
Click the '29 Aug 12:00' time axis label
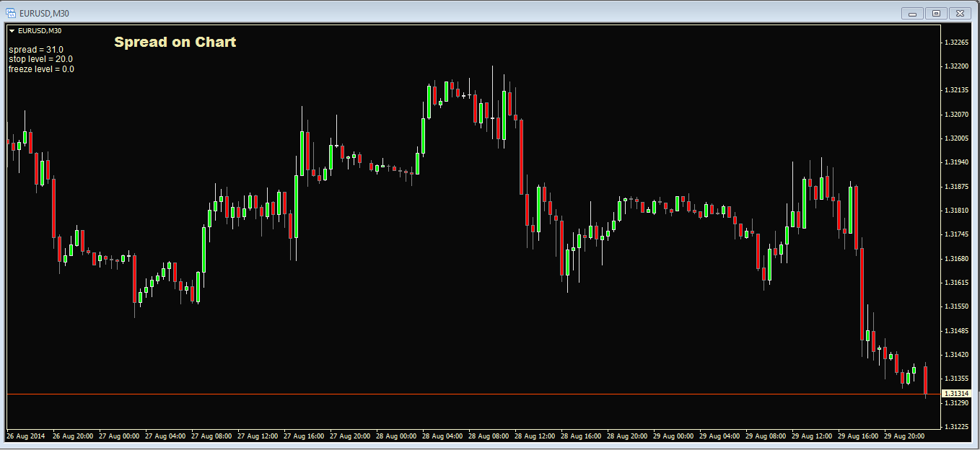812,436
